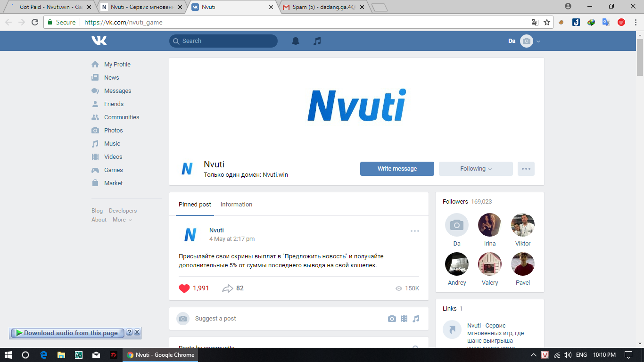
Task: Open the News sidebar icon
Action: coord(95,77)
